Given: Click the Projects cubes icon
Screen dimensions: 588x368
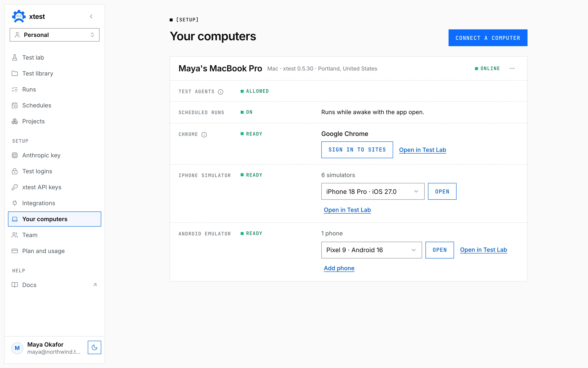Looking at the screenshot, I should [x=15, y=121].
